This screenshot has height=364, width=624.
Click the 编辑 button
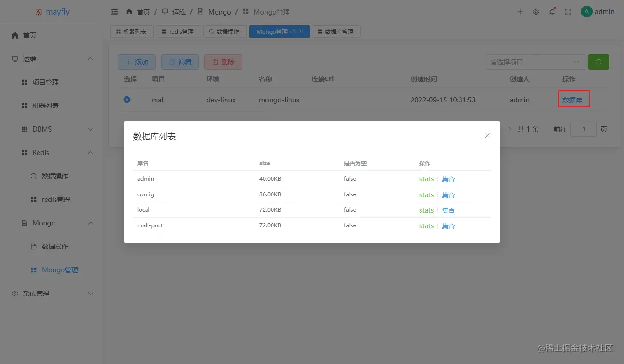(180, 62)
